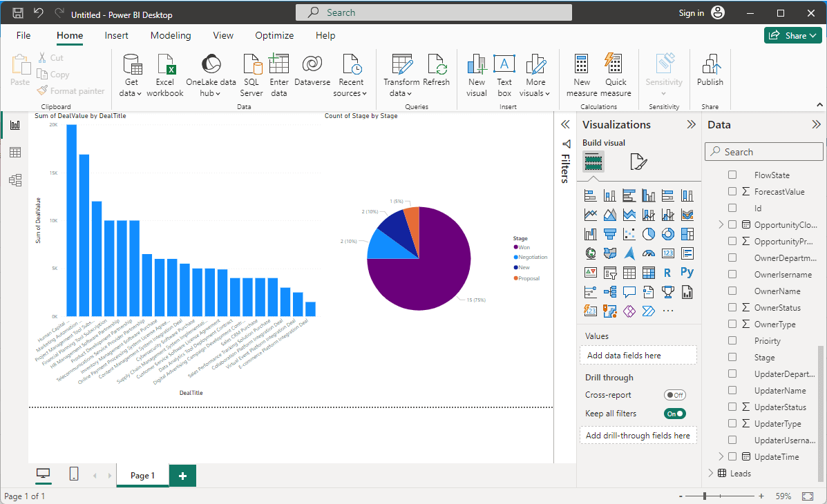827x504 pixels.
Task: Open the Modeling ribbon tab
Action: pos(171,35)
